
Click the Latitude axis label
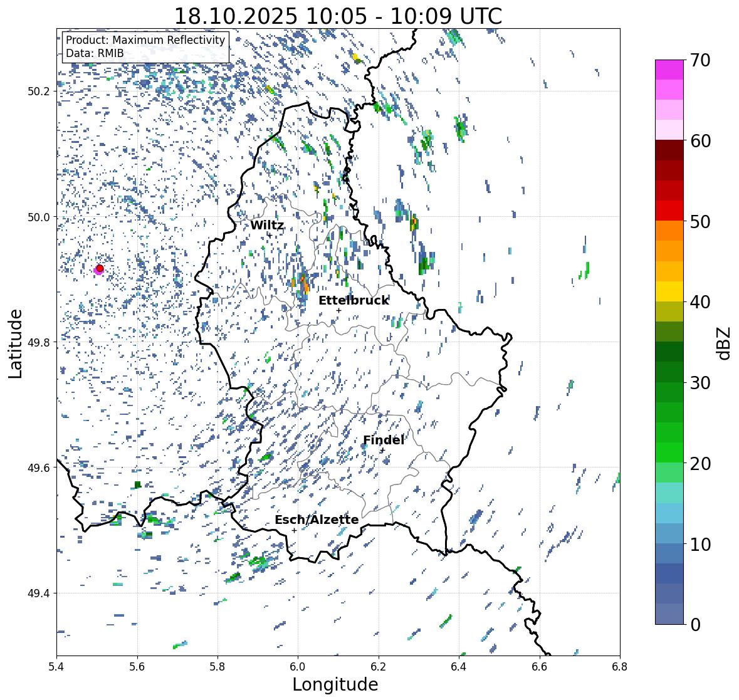tap(16, 343)
